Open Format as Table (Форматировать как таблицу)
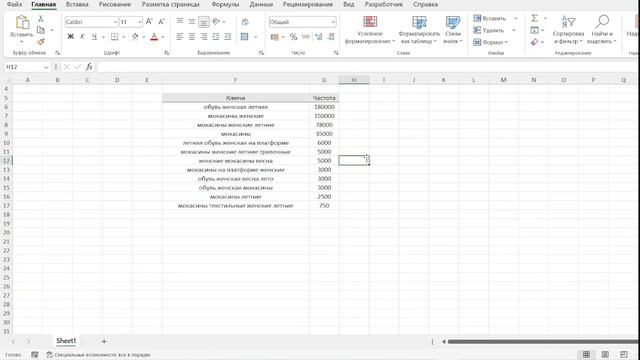The height and width of the screenshot is (360, 640). 419,29
